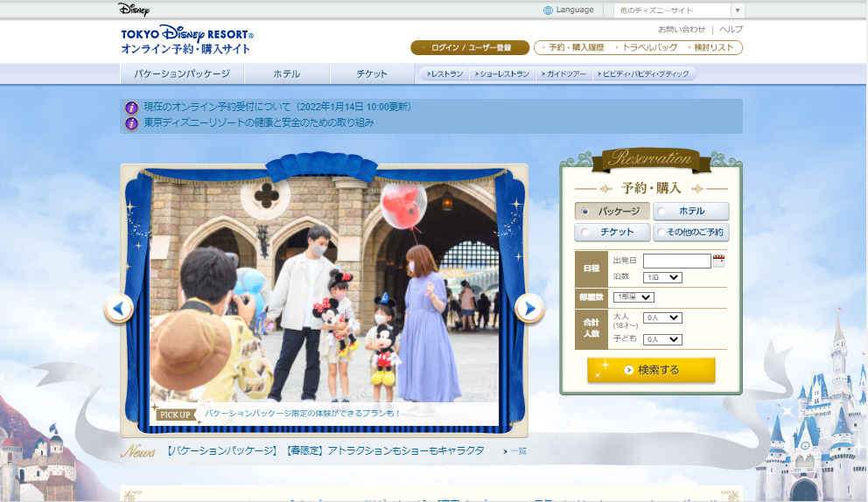Click the ヘルプ link
Screen dimensions: 868x502
point(731,30)
